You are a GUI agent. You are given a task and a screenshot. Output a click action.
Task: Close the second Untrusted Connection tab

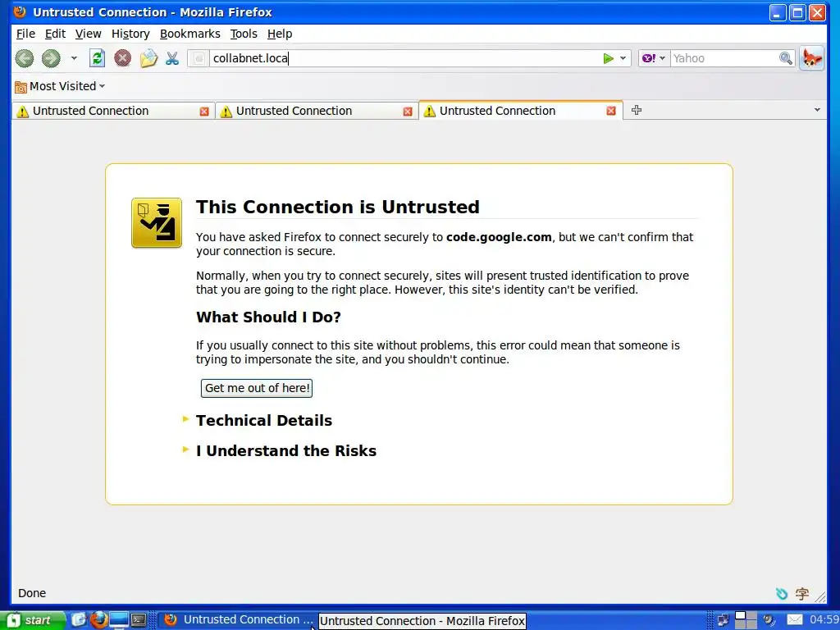click(408, 112)
